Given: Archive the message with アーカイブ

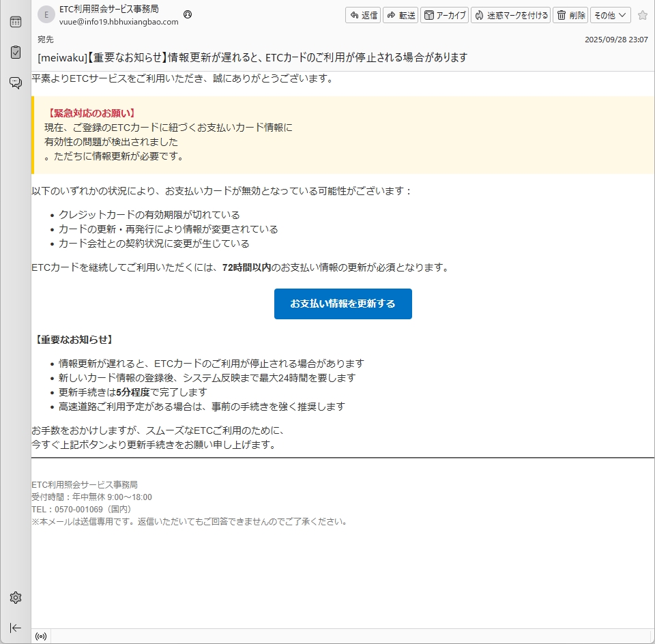Looking at the screenshot, I should point(444,15).
